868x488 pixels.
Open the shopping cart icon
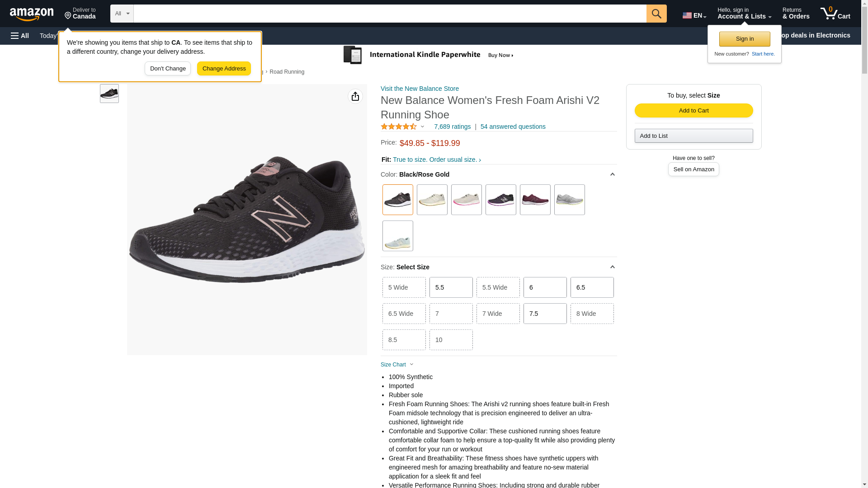click(x=835, y=14)
